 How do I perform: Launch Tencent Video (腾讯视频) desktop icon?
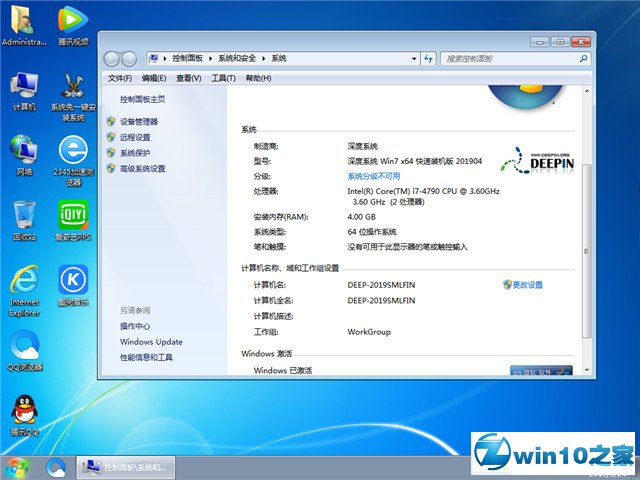coord(73,26)
